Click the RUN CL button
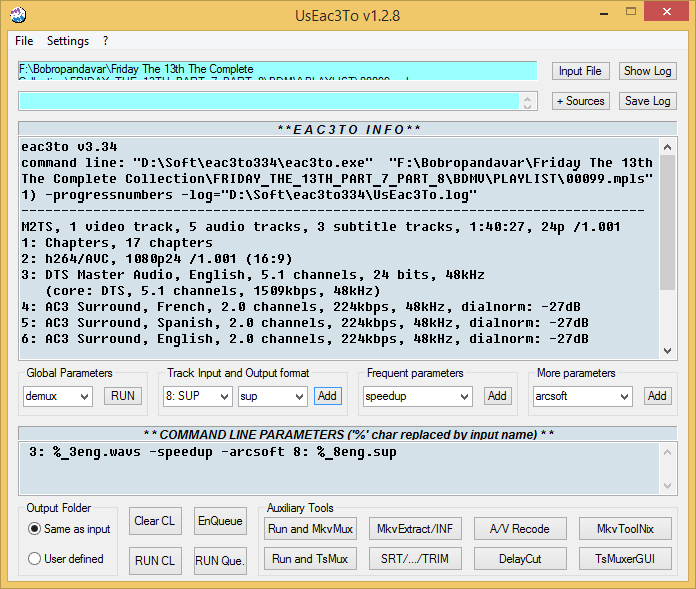The width and height of the screenshot is (696, 589). point(155,561)
